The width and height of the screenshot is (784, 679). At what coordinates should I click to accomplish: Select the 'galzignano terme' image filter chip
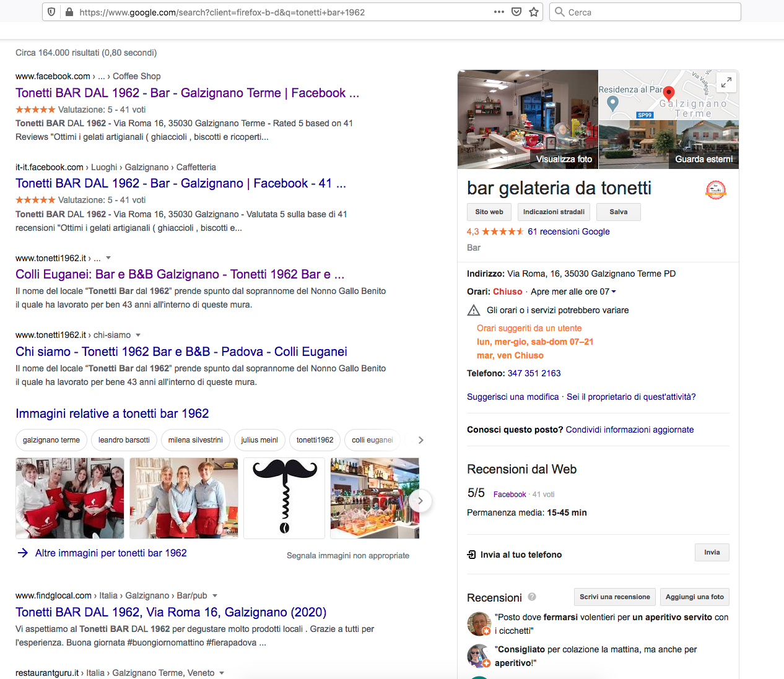[x=51, y=440]
